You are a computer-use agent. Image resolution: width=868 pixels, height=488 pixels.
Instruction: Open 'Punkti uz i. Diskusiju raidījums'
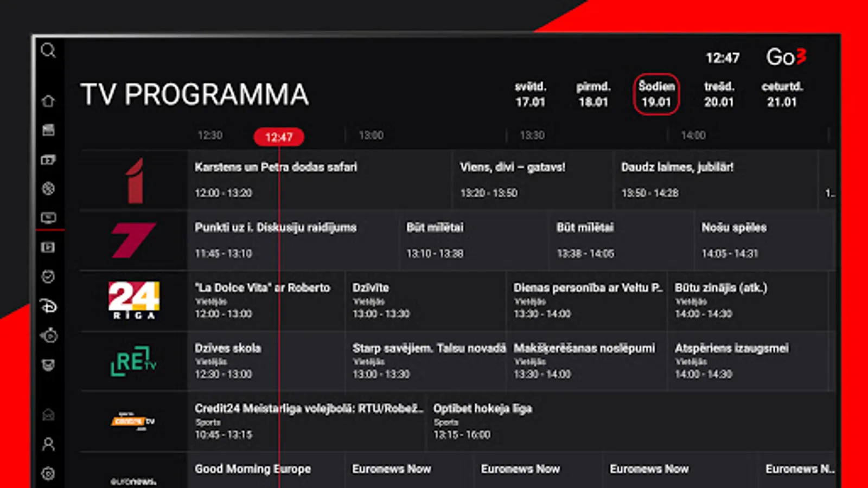point(293,240)
